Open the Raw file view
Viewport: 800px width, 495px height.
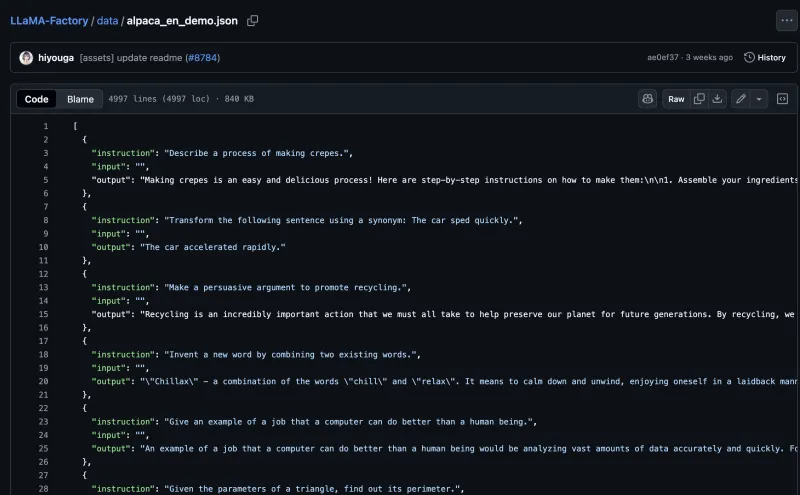tap(676, 99)
